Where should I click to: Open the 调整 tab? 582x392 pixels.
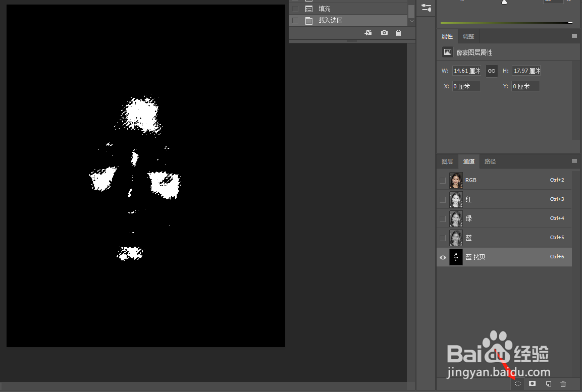tap(468, 36)
